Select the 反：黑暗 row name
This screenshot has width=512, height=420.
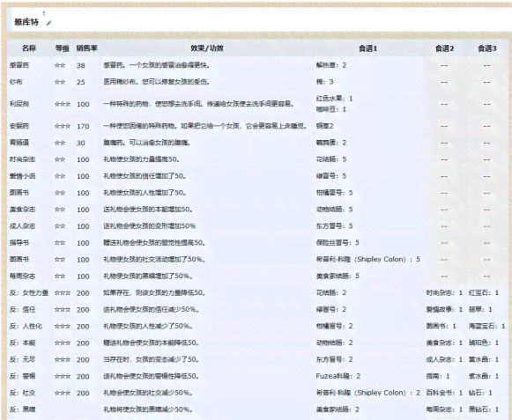coord(22,409)
